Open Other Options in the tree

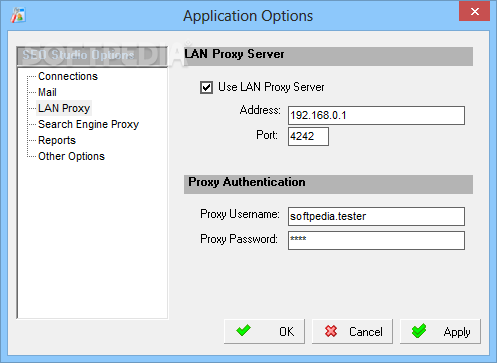pos(71,156)
